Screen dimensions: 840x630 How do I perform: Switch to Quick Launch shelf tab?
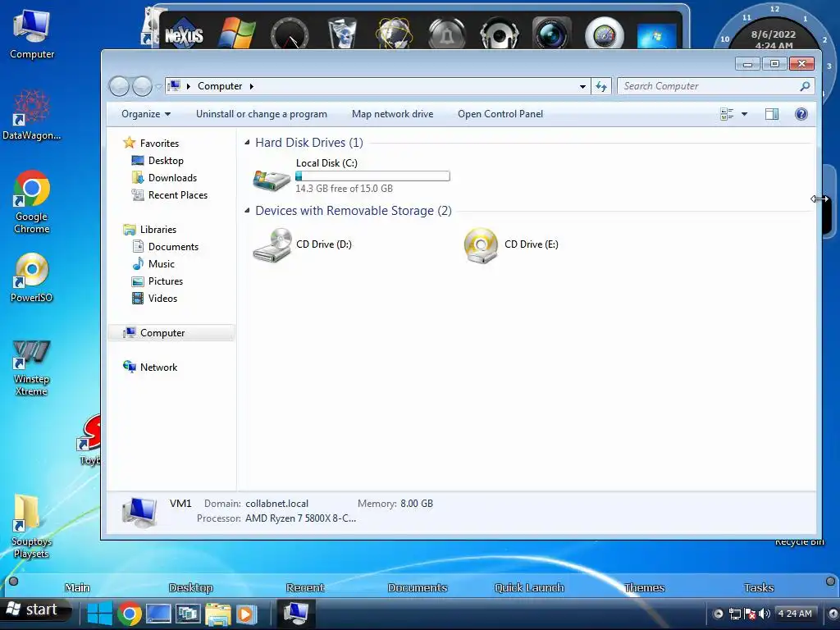pyautogui.click(x=529, y=587)
